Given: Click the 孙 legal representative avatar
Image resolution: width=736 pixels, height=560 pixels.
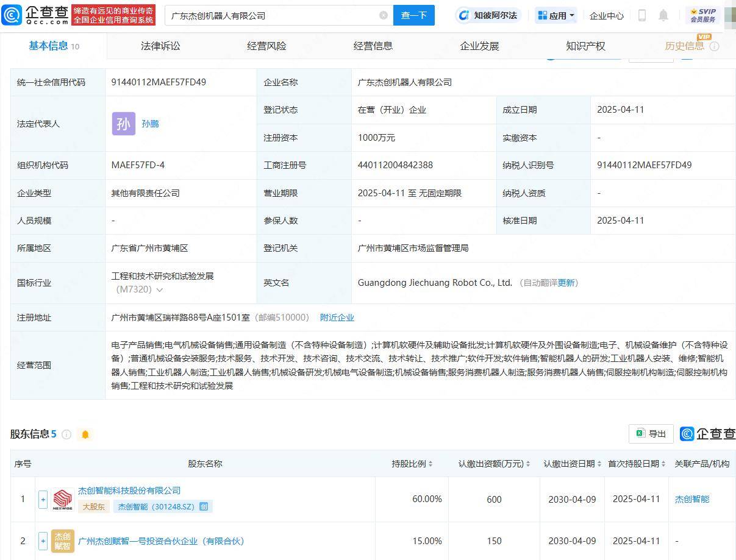Looking at the screenshot, I should [x=123, y=124].
